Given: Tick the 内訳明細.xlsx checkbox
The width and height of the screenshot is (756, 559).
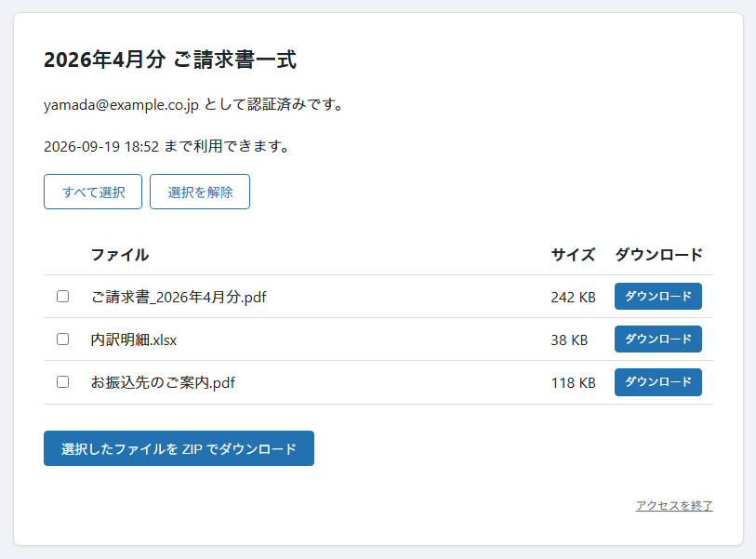Looking at the screenshot, I should click(x=62, y=339).
